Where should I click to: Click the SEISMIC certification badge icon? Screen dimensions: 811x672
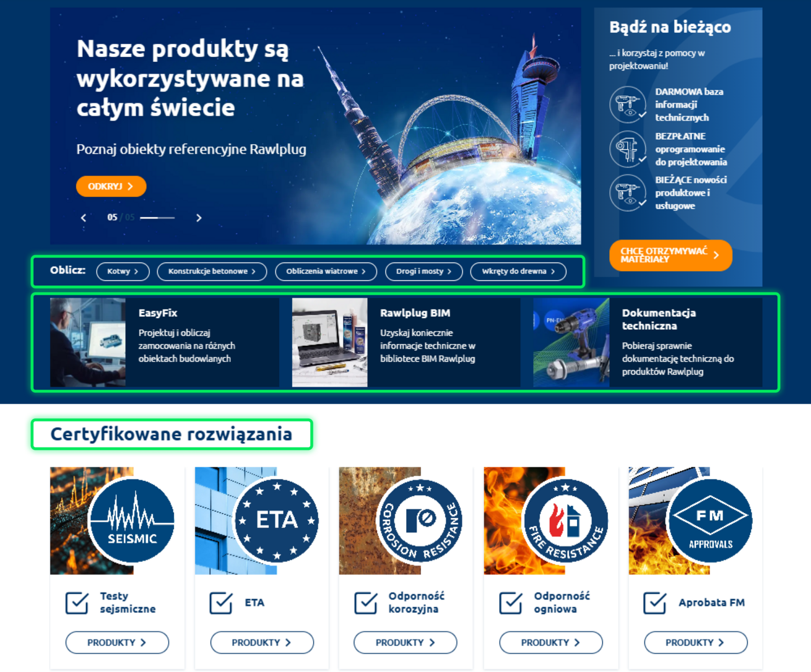pos(131,520)
